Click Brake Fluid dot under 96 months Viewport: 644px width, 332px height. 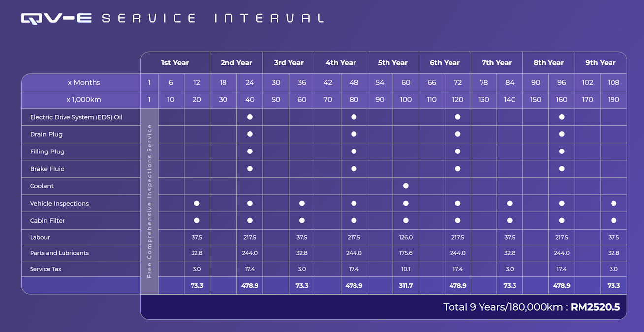coord(562,169)
